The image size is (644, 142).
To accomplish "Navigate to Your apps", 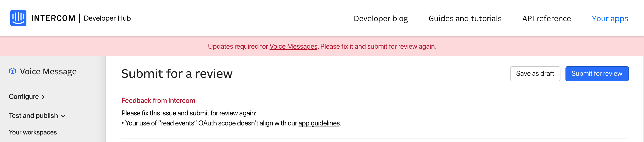I will click(610, 19).
